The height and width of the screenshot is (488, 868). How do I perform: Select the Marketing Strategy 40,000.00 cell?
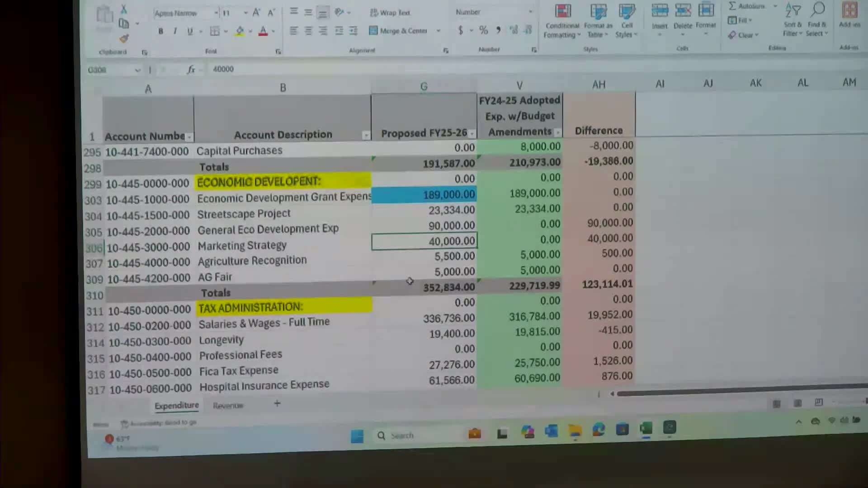[x=424, y=241]
